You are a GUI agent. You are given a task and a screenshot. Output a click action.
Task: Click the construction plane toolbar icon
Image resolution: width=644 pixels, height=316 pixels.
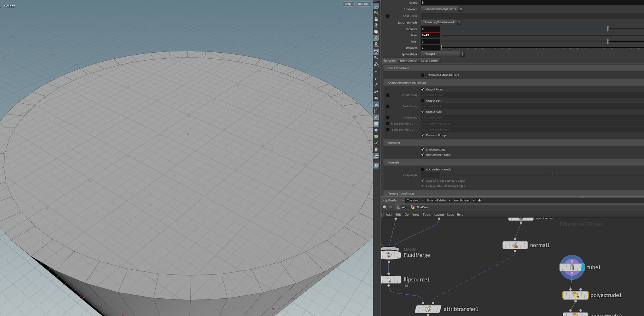[376, 13]
